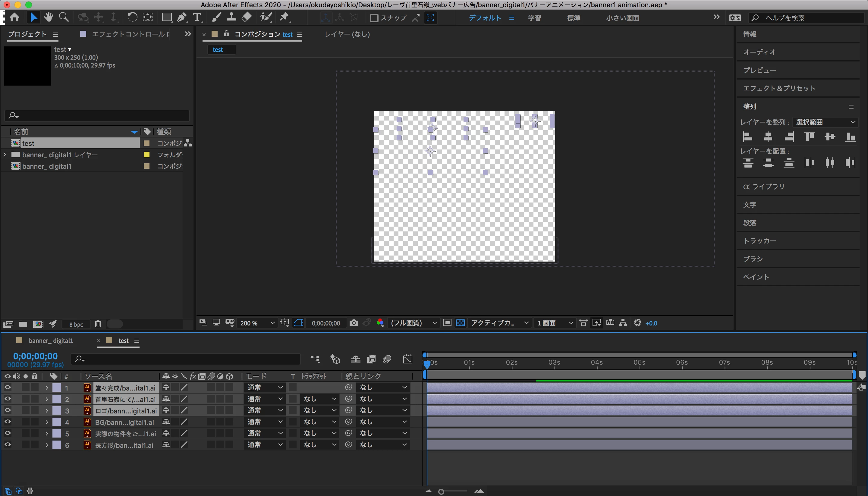
Task: Click the delete trash icon in Project panel
Action: click(98, 324)
